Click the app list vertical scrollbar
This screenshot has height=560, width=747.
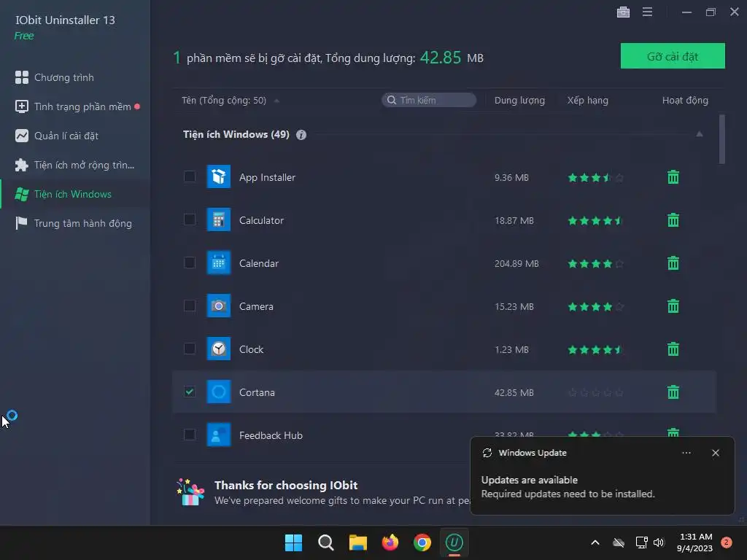[x=721, y=139]
